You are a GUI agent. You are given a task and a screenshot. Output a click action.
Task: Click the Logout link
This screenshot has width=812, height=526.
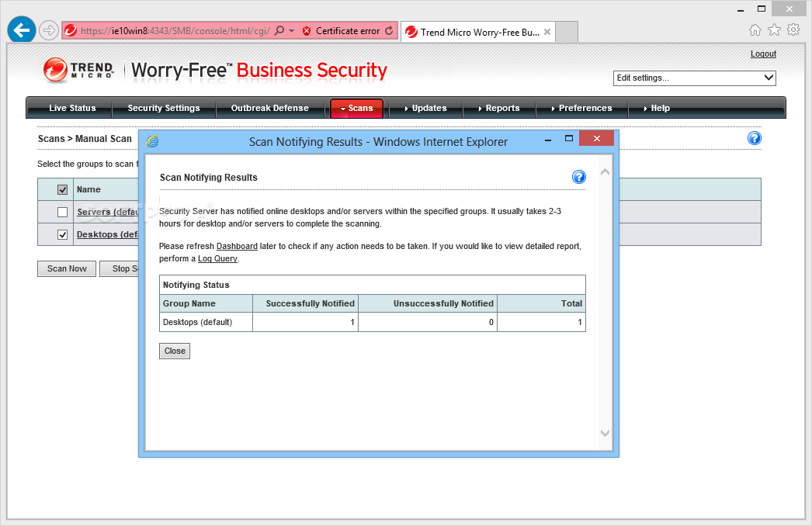pos(763,54)
